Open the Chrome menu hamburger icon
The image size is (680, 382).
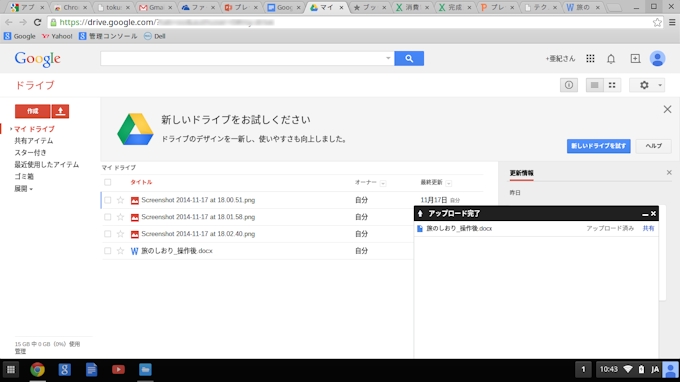[672, 22]
